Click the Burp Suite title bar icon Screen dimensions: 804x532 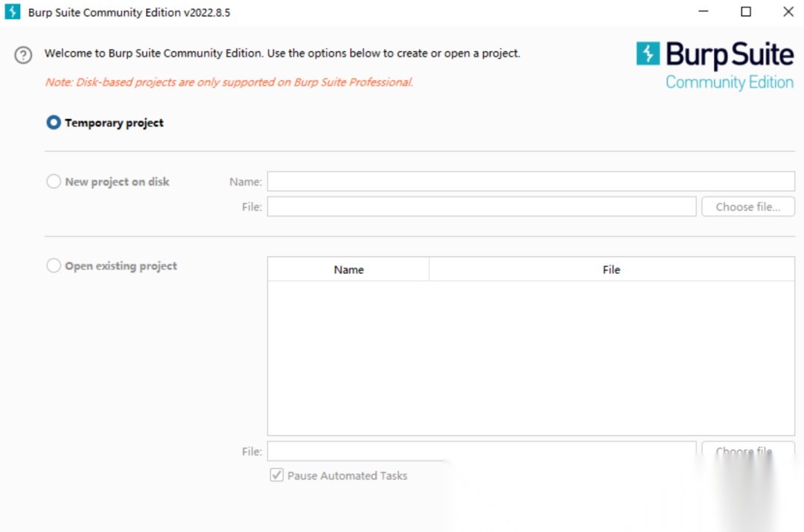click(13, 11)
